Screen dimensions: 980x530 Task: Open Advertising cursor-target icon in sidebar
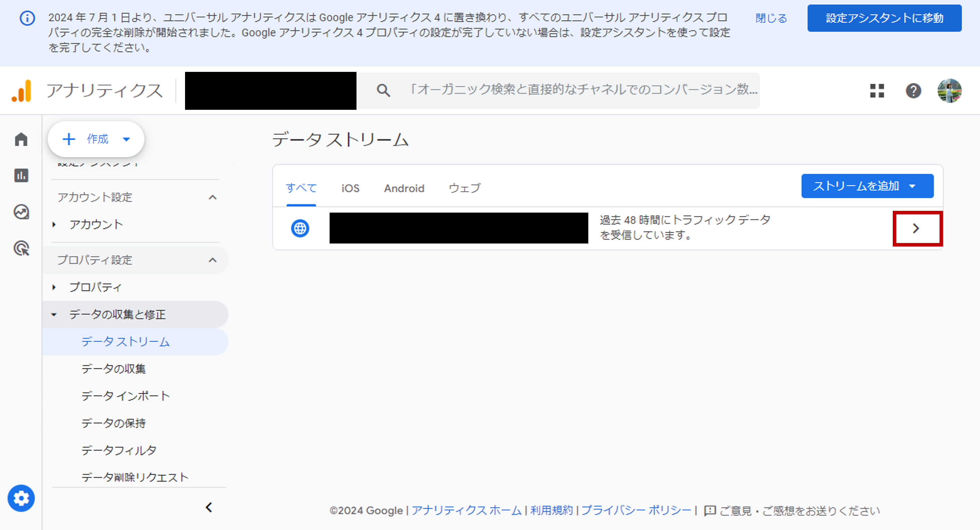click(21, 248)
